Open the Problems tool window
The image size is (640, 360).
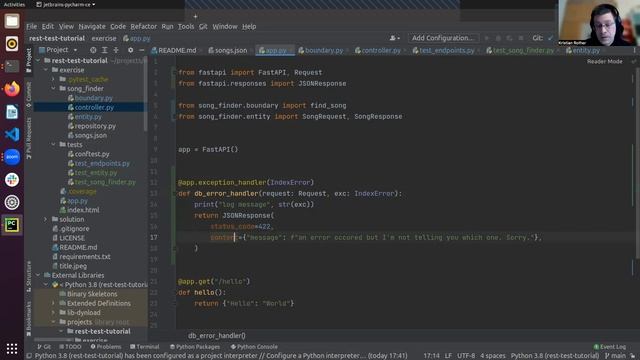click(x=106, y=347)
